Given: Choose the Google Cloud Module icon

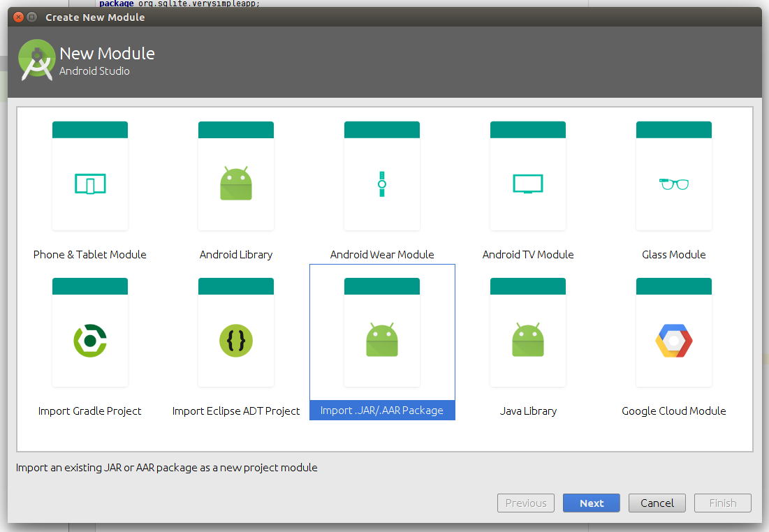Looking at the screenshot, I should [x=673, y=341].
